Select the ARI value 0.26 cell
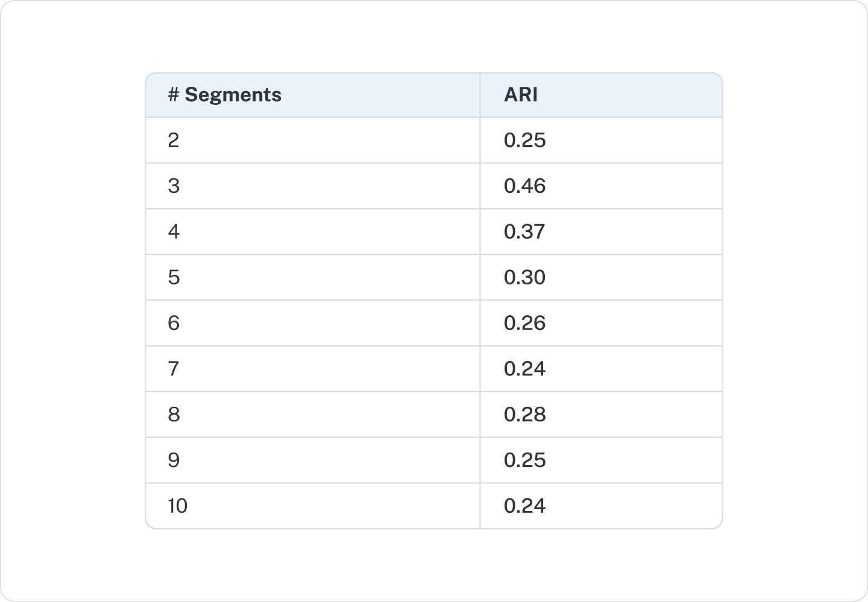 [x=524, y=324]
